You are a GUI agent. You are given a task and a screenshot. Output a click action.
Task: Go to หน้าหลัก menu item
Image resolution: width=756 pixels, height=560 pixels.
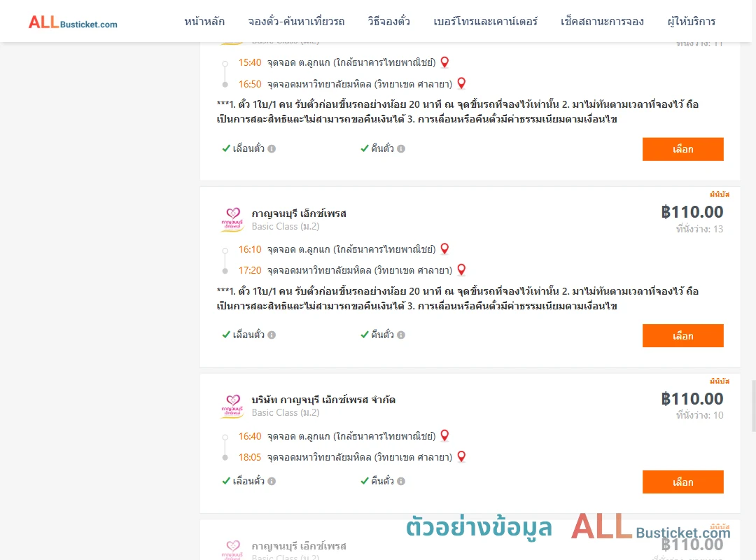[x=204, y=21]
